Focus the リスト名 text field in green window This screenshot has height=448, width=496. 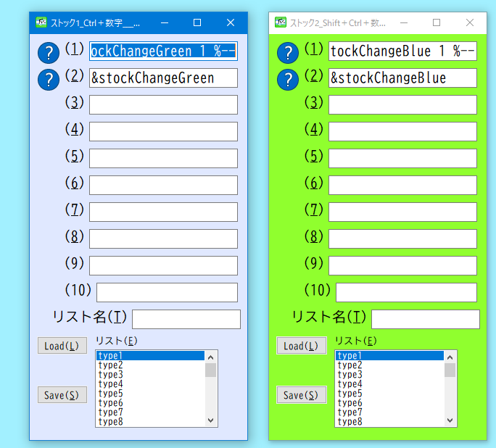[425, 319]
